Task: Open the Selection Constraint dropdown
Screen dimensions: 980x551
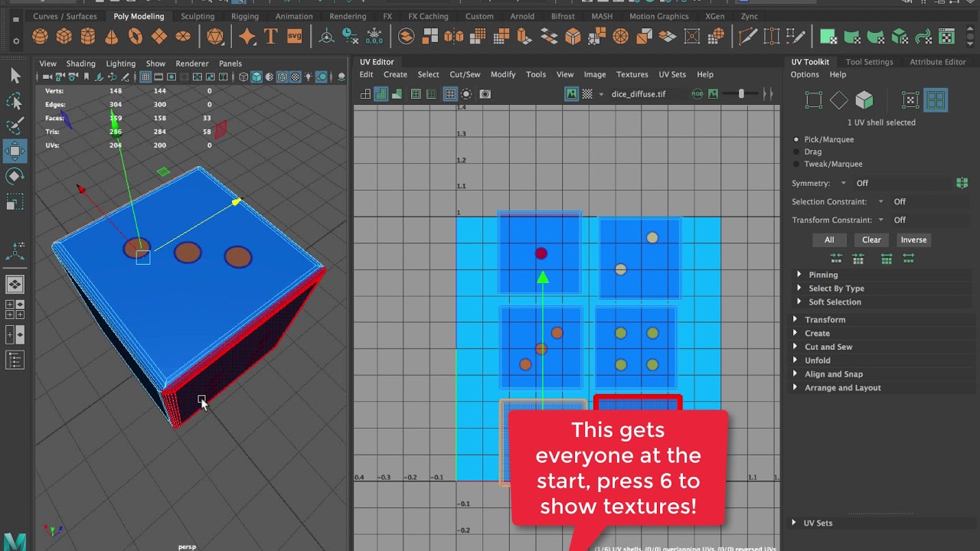Action: click(x=880, y=201)
